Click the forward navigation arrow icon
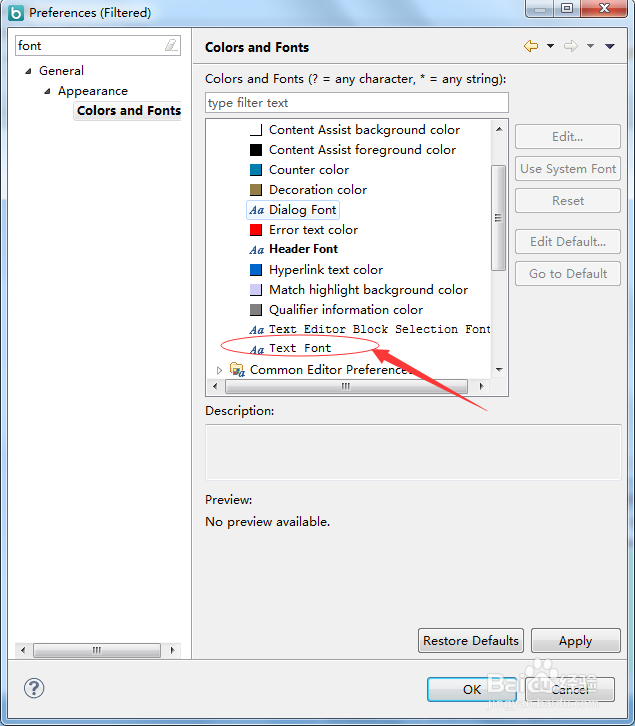Image resolution: width=635 pixels, height=726 pixels. [571, 46]
